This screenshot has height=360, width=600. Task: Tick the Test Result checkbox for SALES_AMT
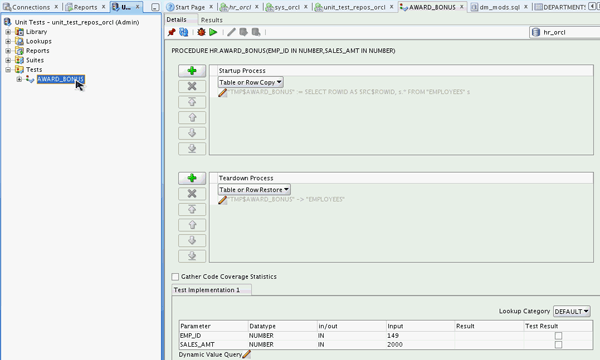[x=558, y=345]
